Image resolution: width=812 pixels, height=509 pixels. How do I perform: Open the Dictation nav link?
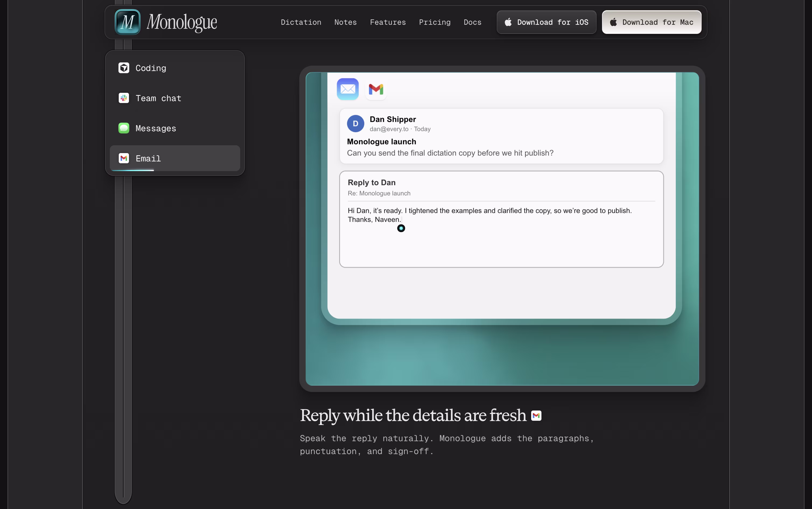pyautogui.click(x=301, y=22)
